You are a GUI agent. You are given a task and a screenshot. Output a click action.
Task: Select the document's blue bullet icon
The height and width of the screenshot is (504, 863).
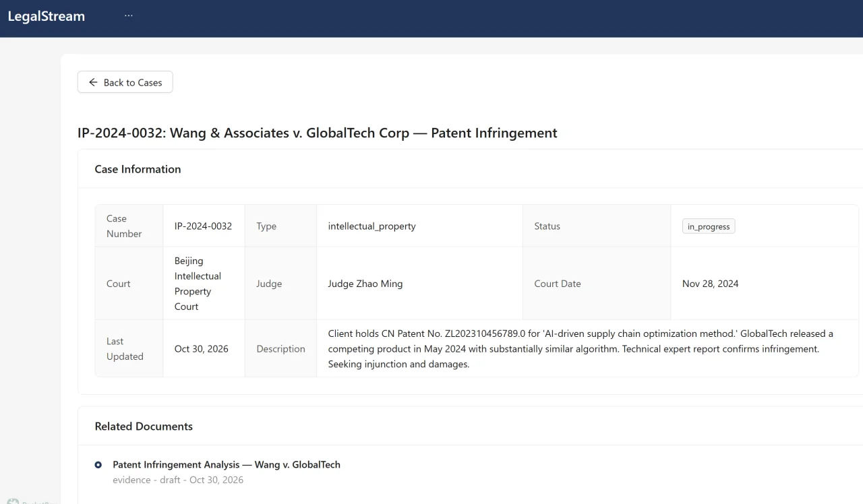pos(98,464)
